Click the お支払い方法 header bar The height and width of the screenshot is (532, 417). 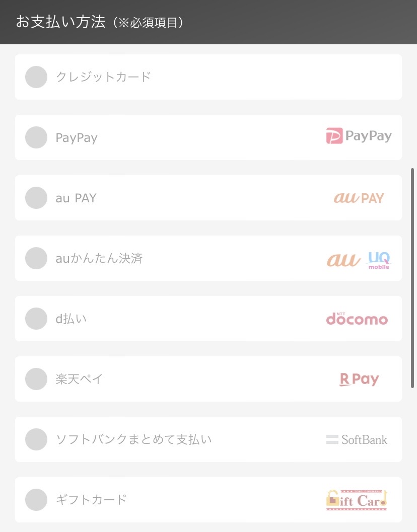click(x=208, y=22)
